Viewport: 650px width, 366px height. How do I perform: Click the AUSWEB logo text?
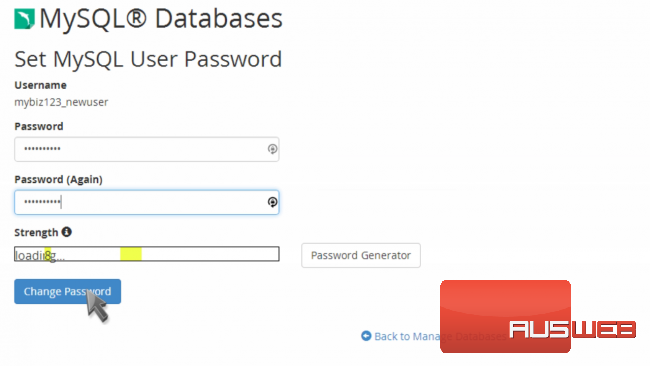pyautogui.click(x=572, y=330)
